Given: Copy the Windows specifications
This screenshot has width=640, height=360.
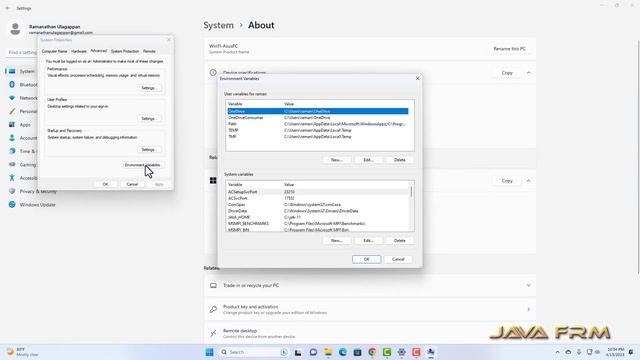Looking at the screenshot, I should [x=507, y=180].
